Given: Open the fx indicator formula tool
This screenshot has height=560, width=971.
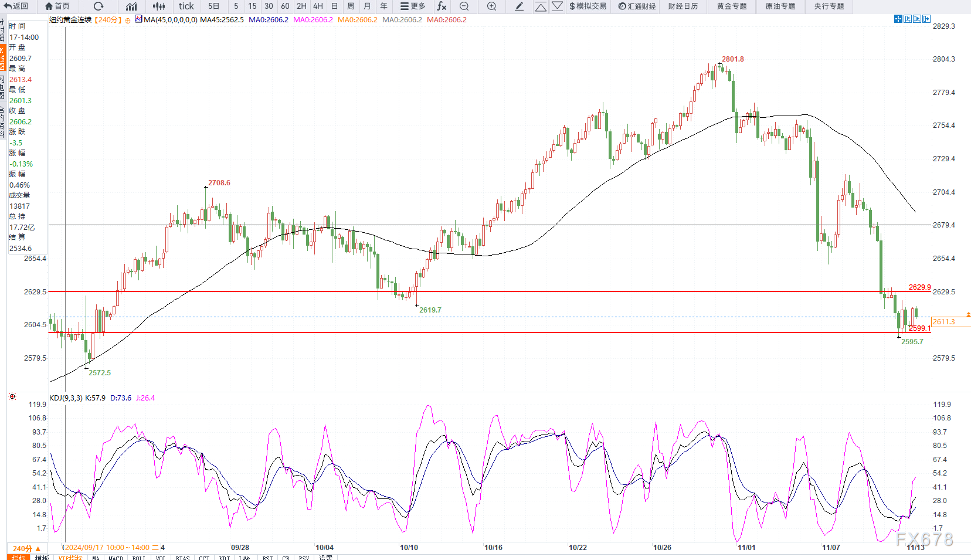Looking at the screenshot, I should [442, 6].
